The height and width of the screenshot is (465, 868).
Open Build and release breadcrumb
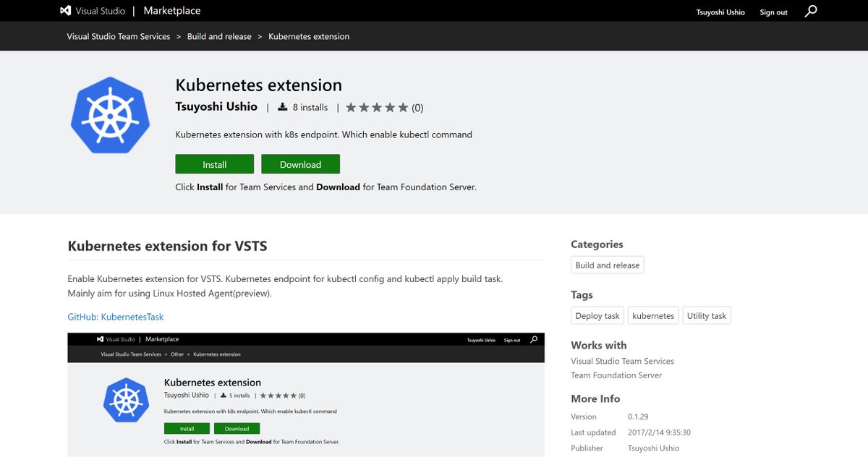[x=219, y=36]
